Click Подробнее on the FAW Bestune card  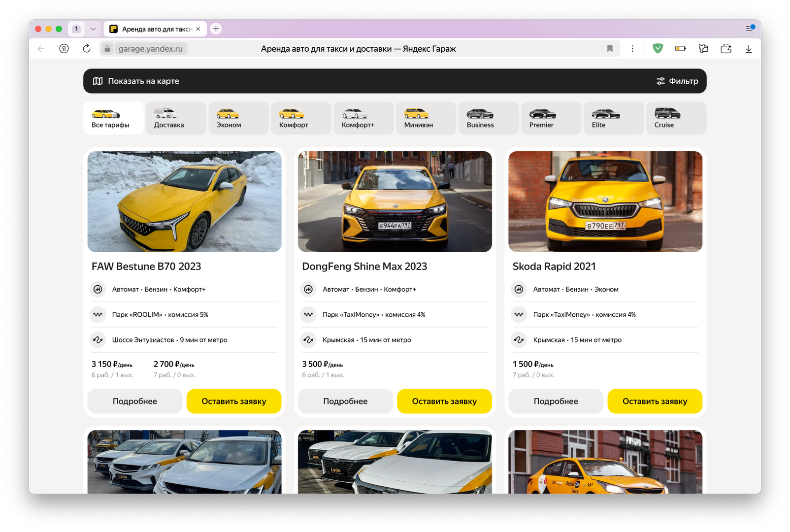tap(135, 401)
